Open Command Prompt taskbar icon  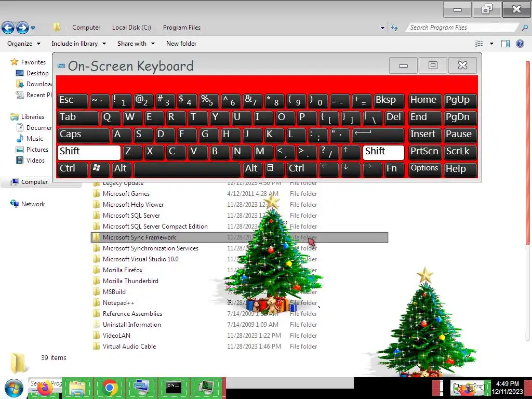(174, 388)
